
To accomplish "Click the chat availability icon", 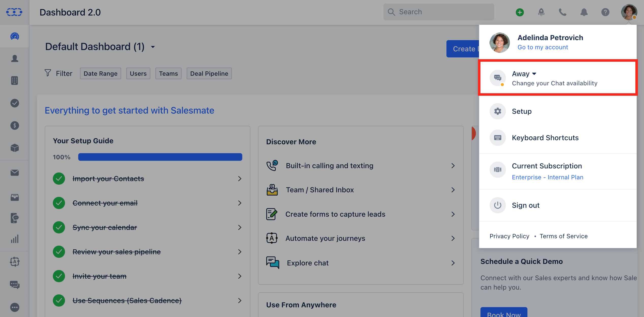I will click(x=497, y=78).
